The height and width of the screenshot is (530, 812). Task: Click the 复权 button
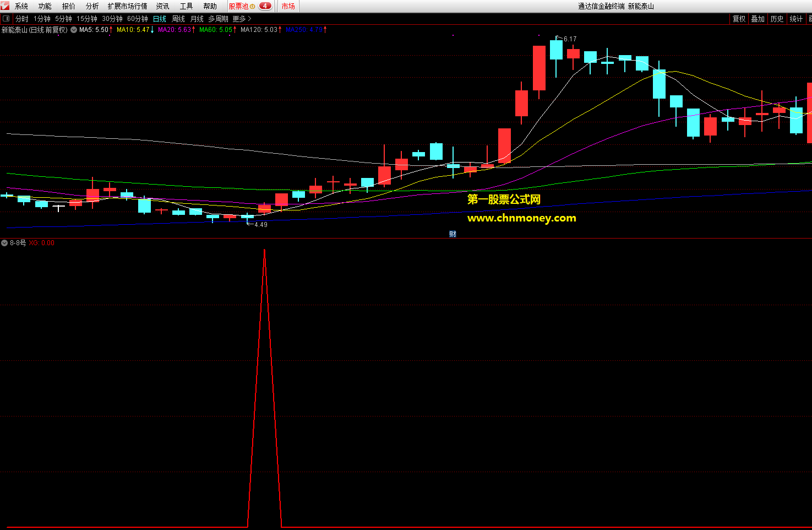coord(739,19)
